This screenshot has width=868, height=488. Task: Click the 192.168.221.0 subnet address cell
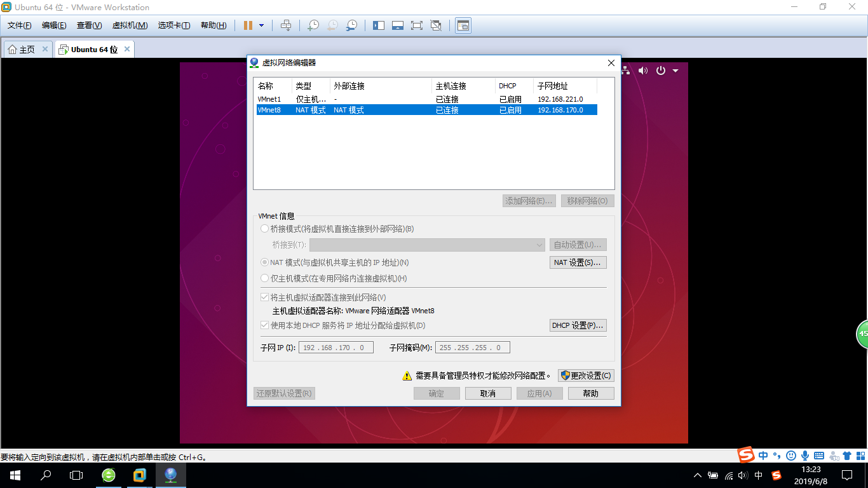pos(560,99)
